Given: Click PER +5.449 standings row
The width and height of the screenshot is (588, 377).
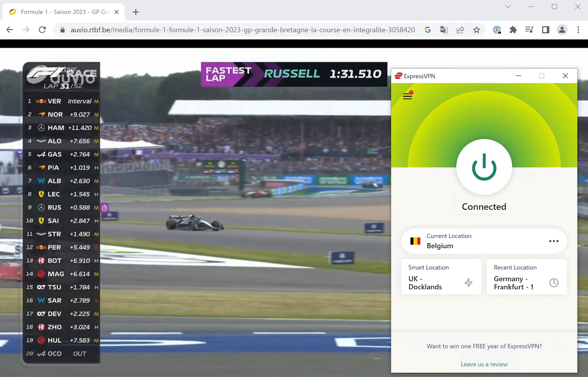Looking at the screenshot, I should tap(62, 247).
